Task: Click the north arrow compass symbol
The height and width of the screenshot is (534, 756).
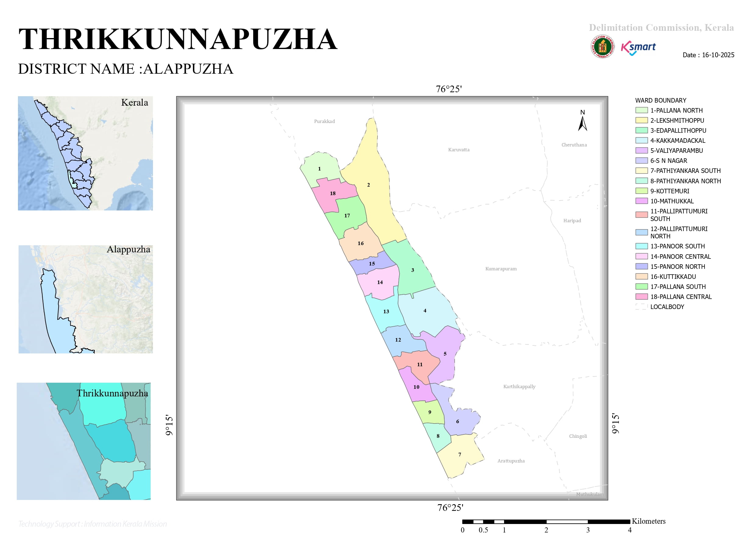Action: point(583,121)
